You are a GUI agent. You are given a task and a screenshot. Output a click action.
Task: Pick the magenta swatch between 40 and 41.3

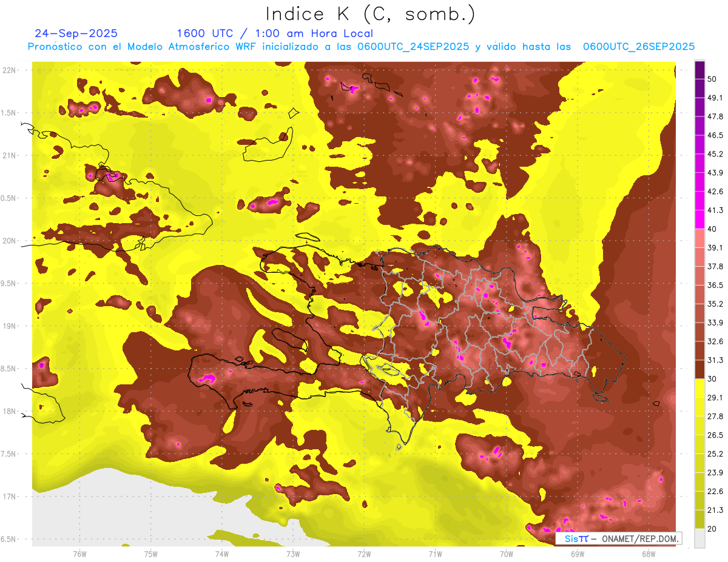(700, 219)
